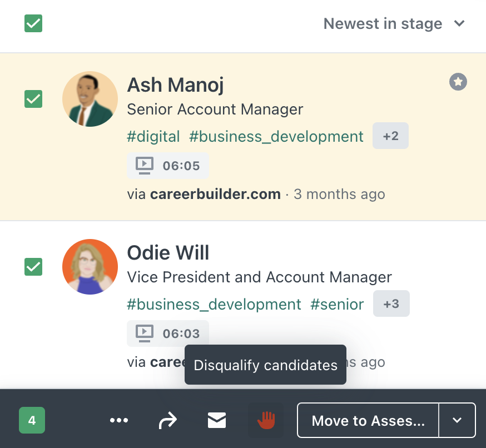Deselect the Odie Will checkbox
The width and height of the screenshot is (486, 448).
pos(33,267)
